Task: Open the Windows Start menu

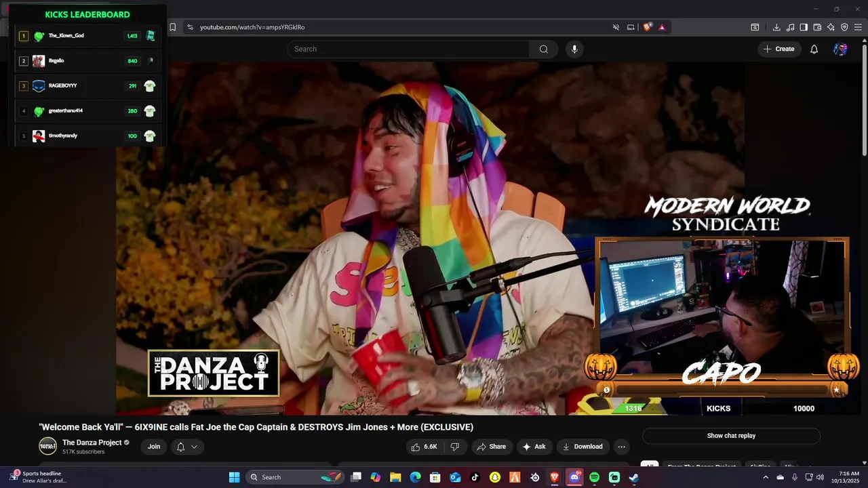Action: 234,477
